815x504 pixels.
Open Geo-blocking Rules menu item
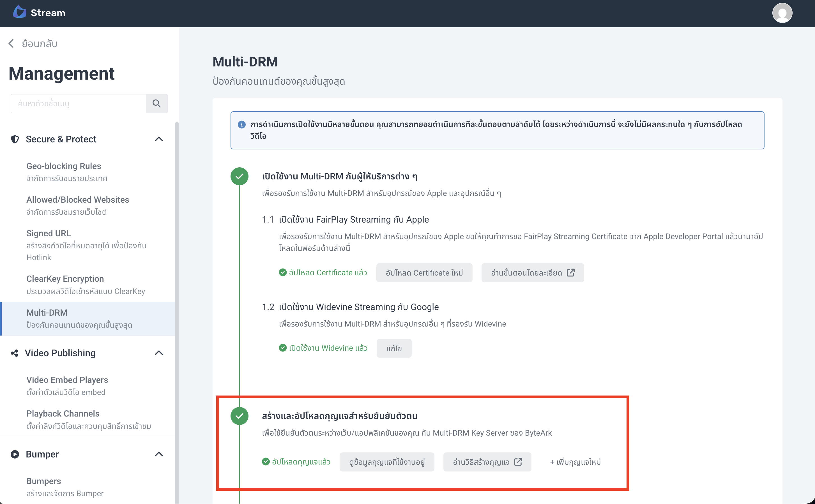[88, 172]
